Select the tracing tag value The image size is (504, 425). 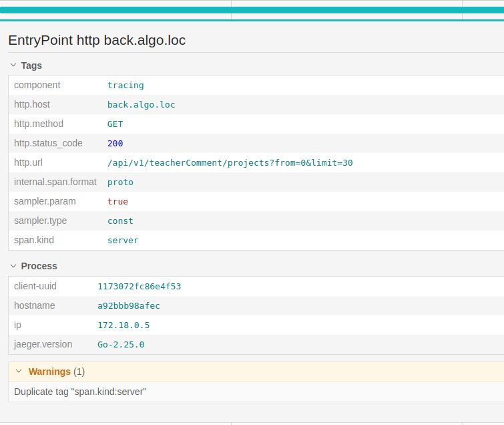pos(125,86)
